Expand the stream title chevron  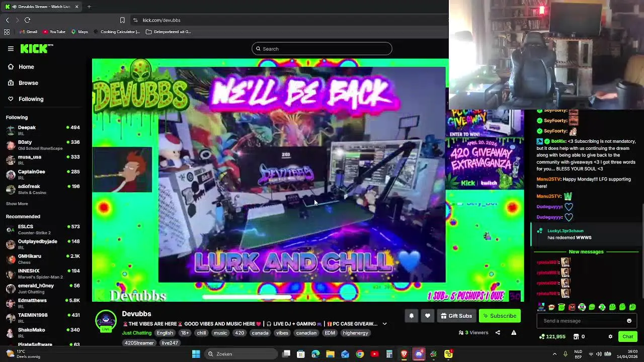(384, 324)
